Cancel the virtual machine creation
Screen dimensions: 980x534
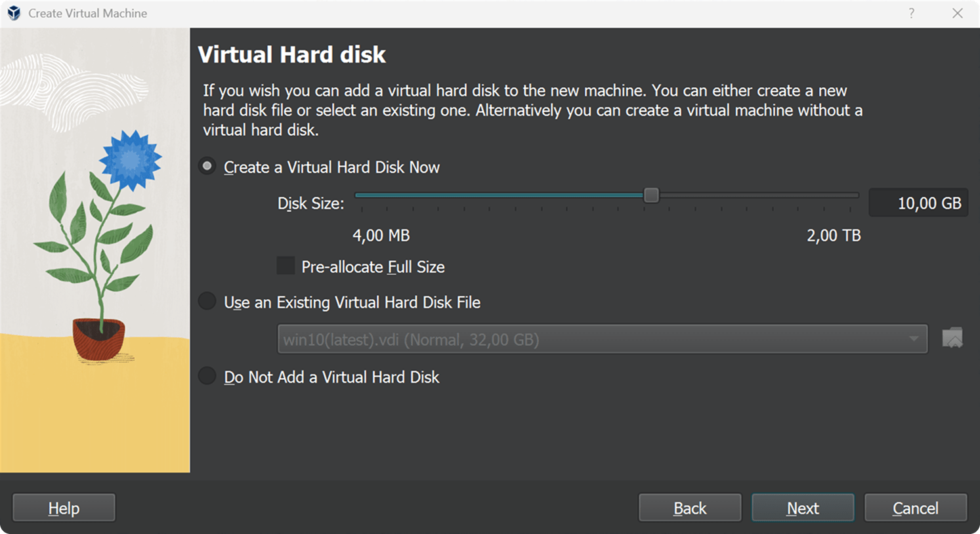916,508
